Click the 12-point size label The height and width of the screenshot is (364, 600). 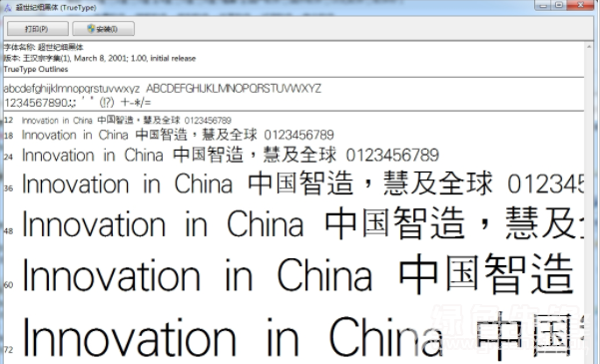(8, 120)
